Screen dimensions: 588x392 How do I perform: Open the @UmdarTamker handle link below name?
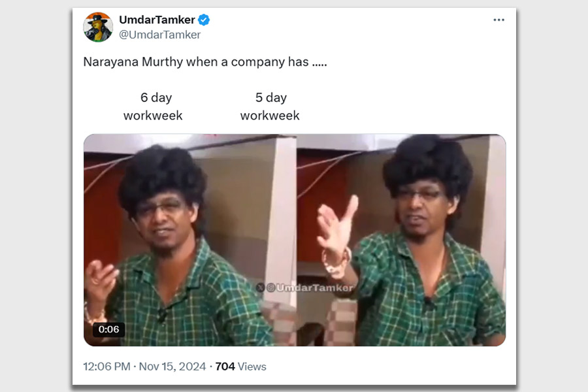[160, 35]
